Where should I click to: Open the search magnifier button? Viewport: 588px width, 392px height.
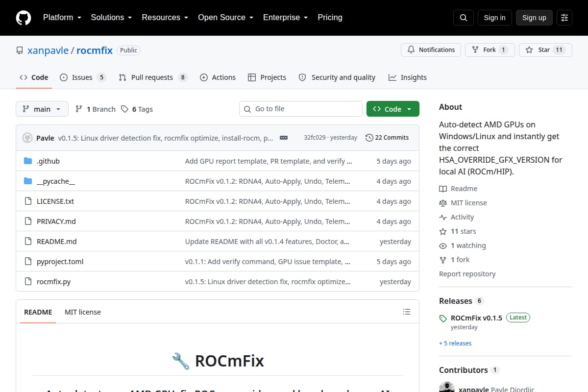464,18
